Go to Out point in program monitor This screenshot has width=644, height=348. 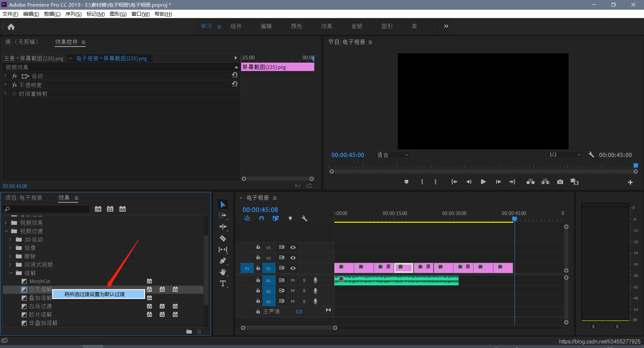tap(513, 182)
